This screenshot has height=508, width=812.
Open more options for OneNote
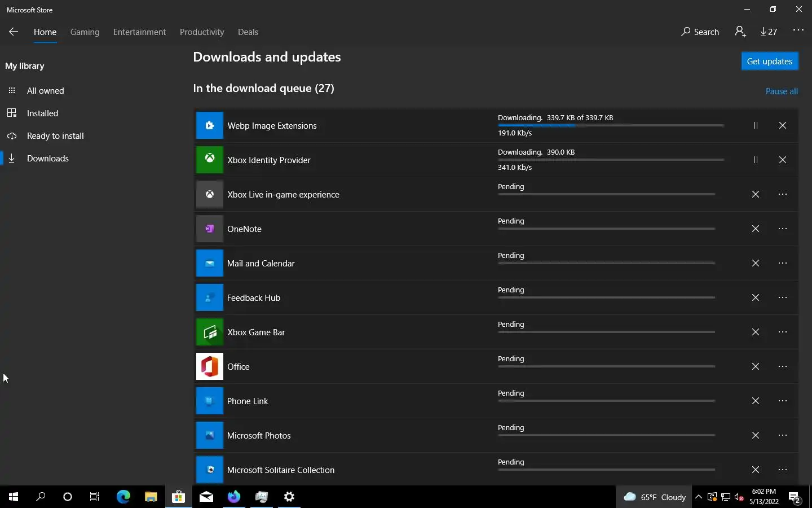(x=783, y=229)
